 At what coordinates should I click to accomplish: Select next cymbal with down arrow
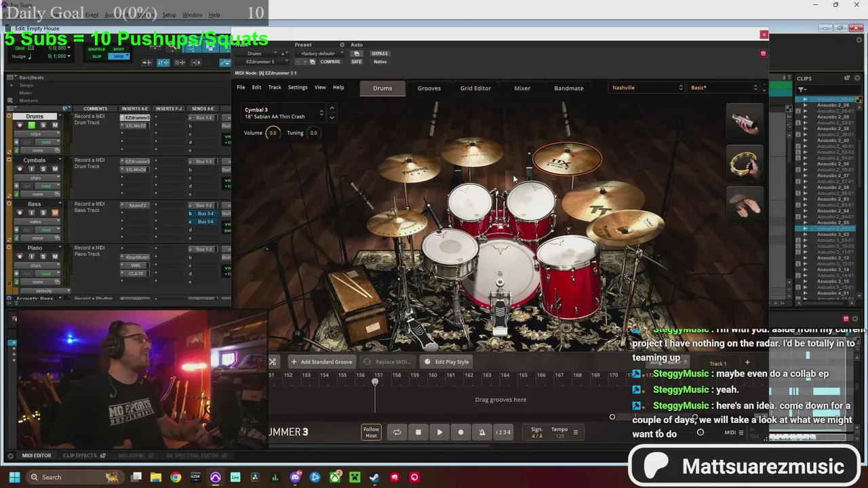tap(332, 118)
